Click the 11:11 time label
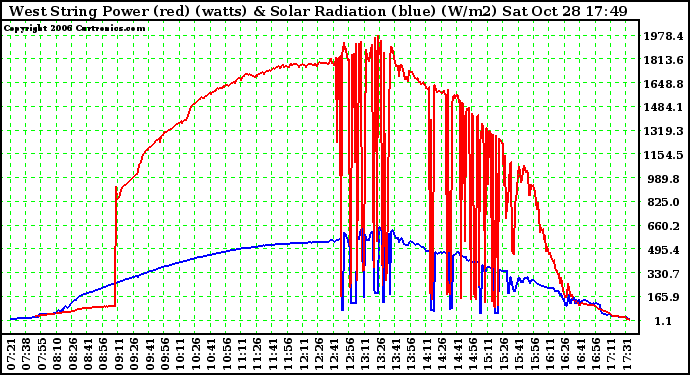The image size is (690, 375). tap(242, 354)
